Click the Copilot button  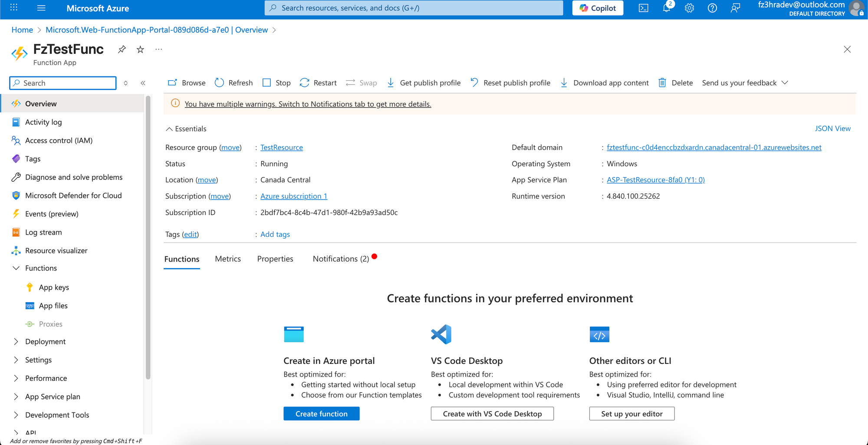point(598,8)
